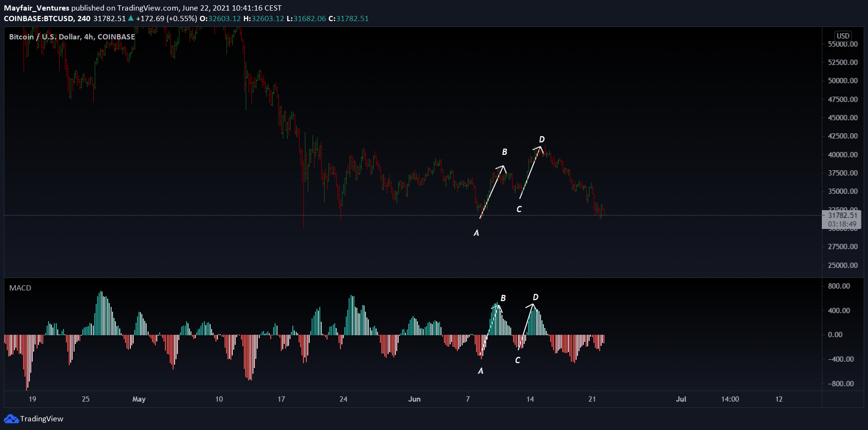Click the 45000.00 price axis label
Image resolution: width=868 pixels, height=430 pixels.
(x=843, y=118)
